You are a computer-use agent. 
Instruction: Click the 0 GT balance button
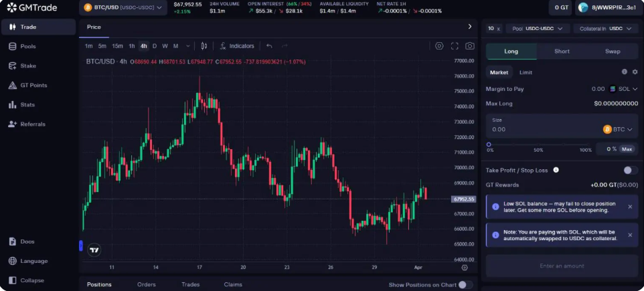click(560, 7)
